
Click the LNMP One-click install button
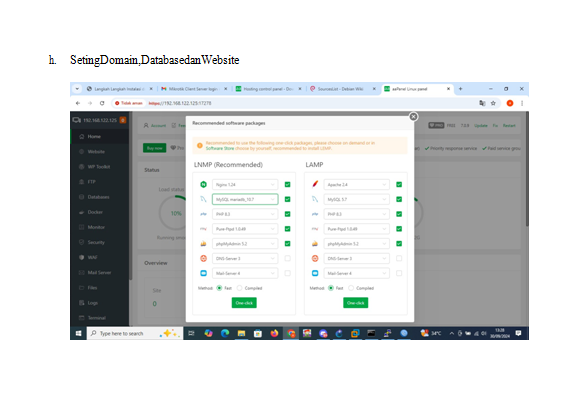pos(244,303)
